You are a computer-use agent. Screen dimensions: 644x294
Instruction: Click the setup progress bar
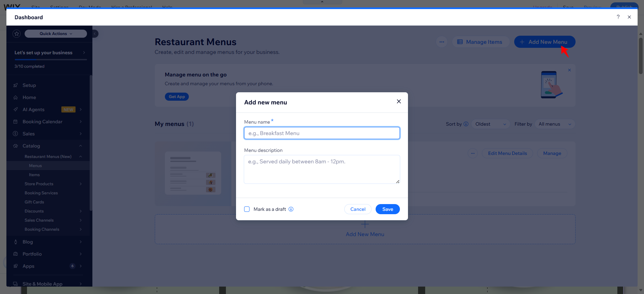coord(51,60)
